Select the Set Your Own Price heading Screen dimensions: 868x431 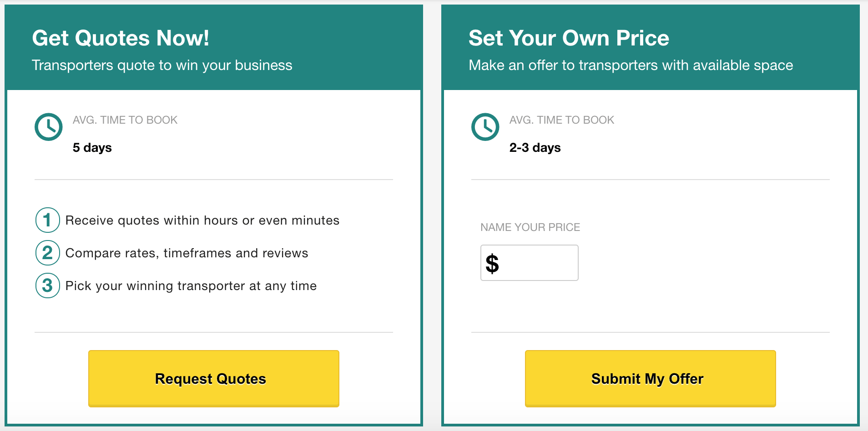coord(569,38)
